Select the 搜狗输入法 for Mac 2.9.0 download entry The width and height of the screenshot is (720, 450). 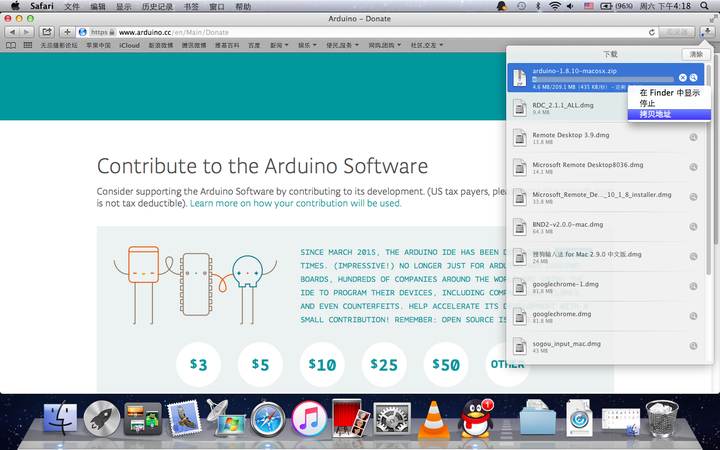(606, 257)
